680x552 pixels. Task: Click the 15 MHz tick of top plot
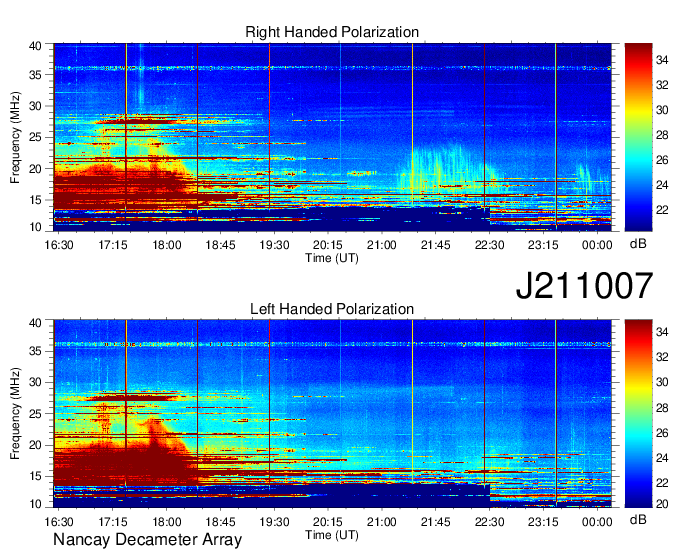tap(35, 200)
